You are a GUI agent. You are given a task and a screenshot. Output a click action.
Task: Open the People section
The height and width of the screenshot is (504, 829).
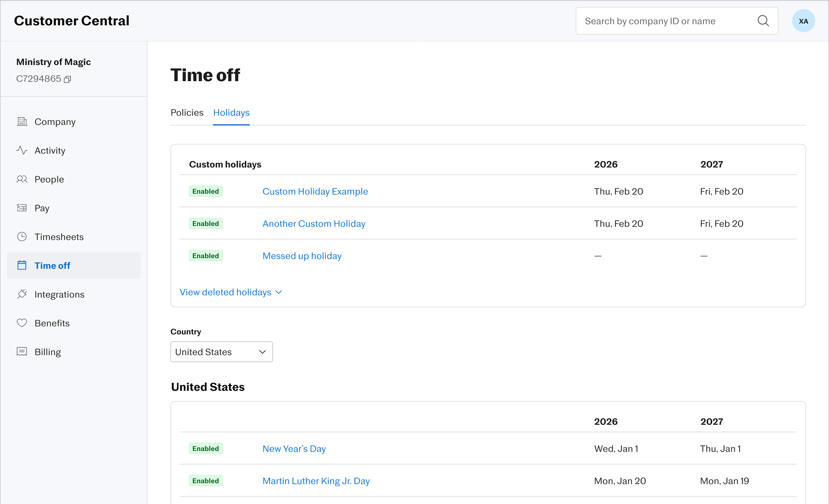pos(74,179)
